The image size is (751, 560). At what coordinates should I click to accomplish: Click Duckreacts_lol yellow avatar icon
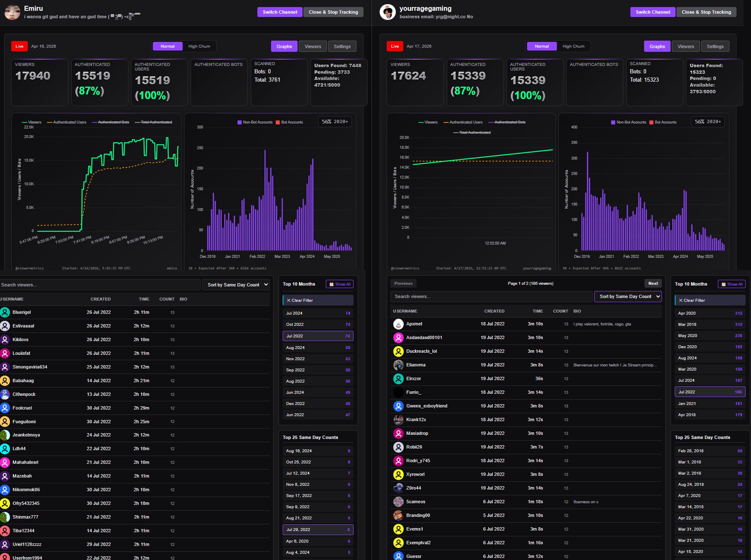(398, 352)
